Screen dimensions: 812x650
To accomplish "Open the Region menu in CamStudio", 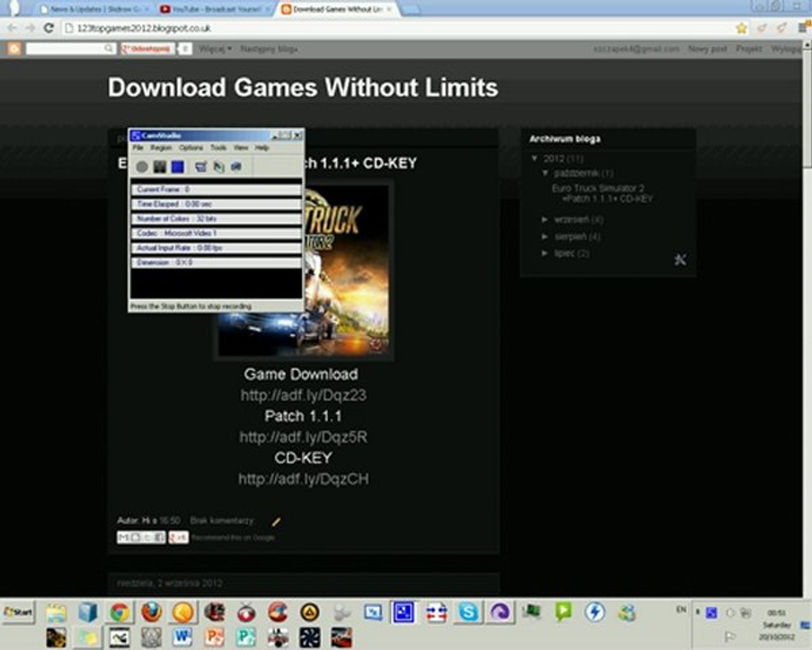I will 161,147.
